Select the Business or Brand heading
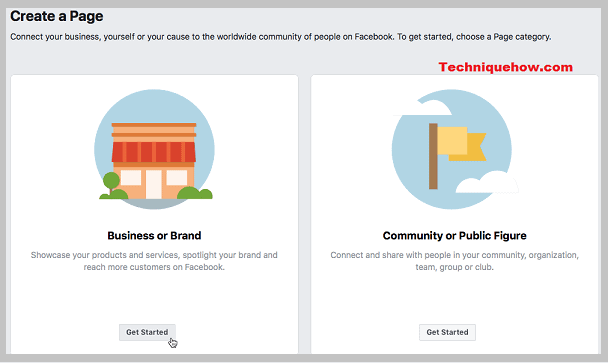Screen dimensions: 608x363 click(154, 236)
